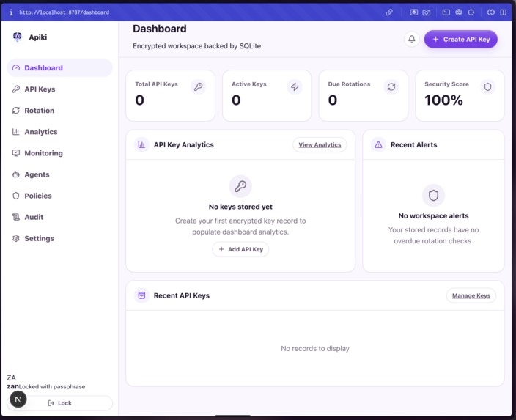The image size is (516, 420).
Task: Click the round N badge at bottom left
Action: point(18,399)
